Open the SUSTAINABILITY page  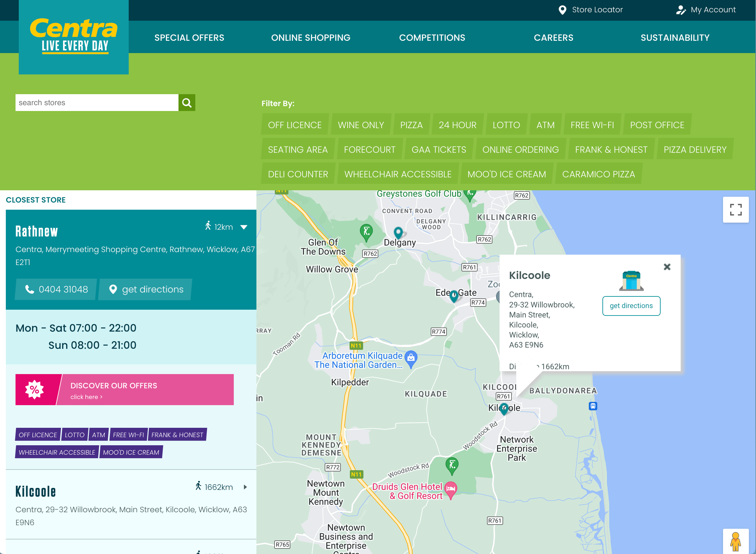[x=675, y=37]
